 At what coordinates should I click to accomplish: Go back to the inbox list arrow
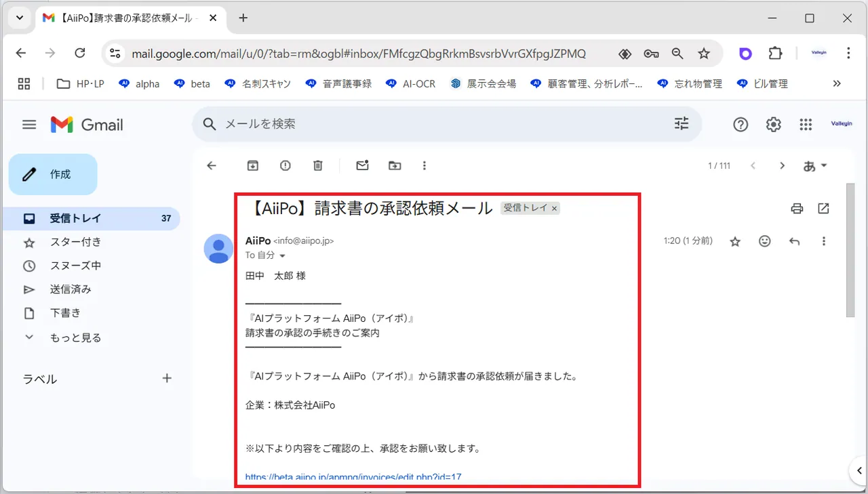point(212,165)
